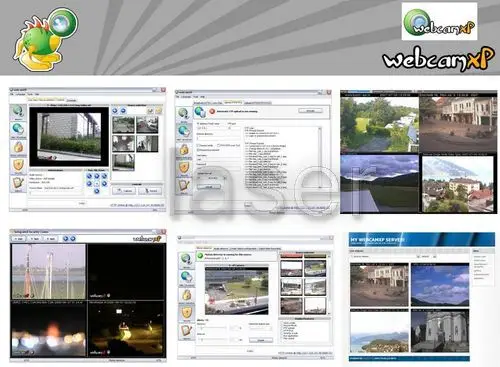Screen dimensions: 500x367
Task: Select parking-lot thumbnail in hedge-camera window source list
Action: pos(147,124)
